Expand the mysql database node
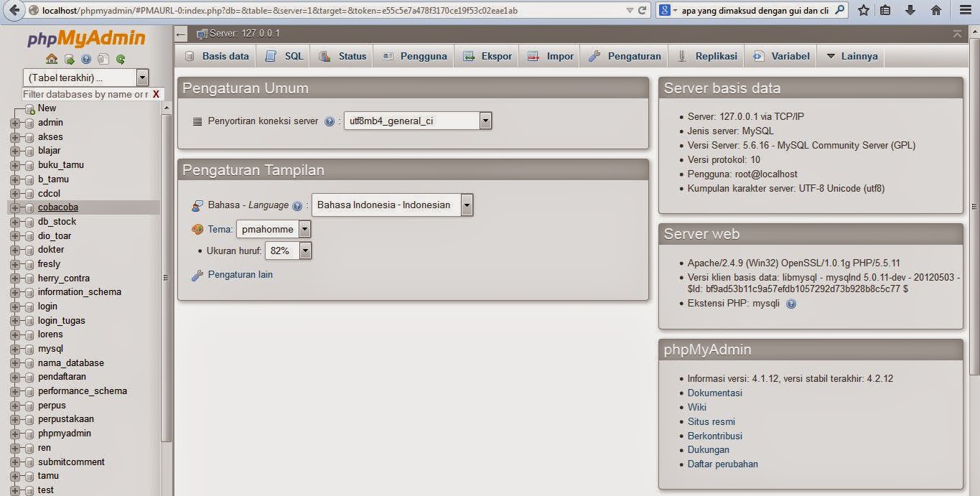 [x=14, y=349]
